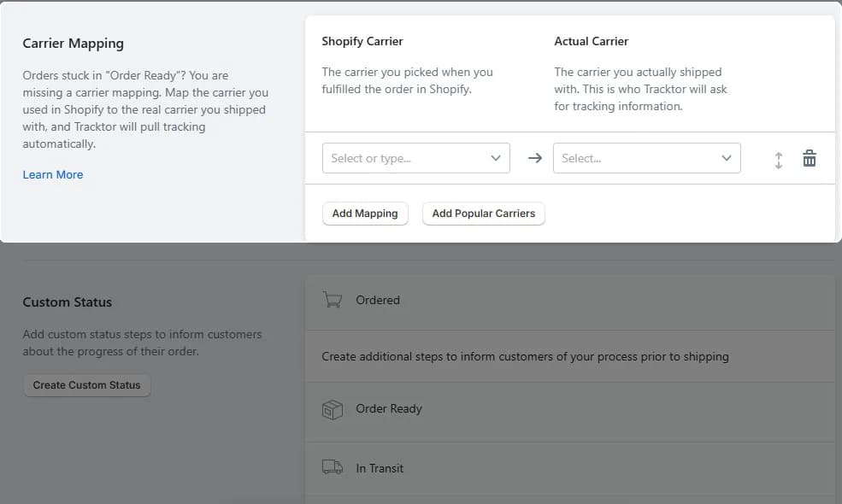The image size is (842, 504).
Task: Click the Actual Carrier column header
Action: point(592,41)
